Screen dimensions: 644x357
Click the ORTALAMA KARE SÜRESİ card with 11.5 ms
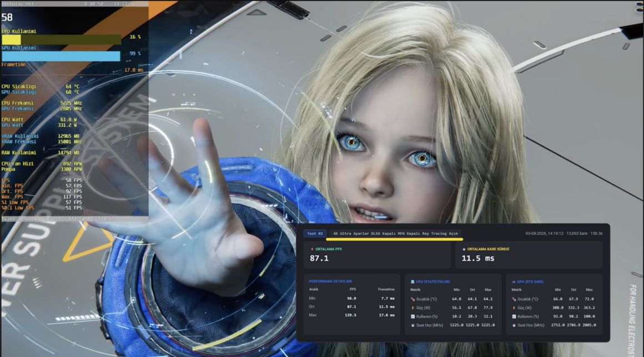[x=529, y=255]
